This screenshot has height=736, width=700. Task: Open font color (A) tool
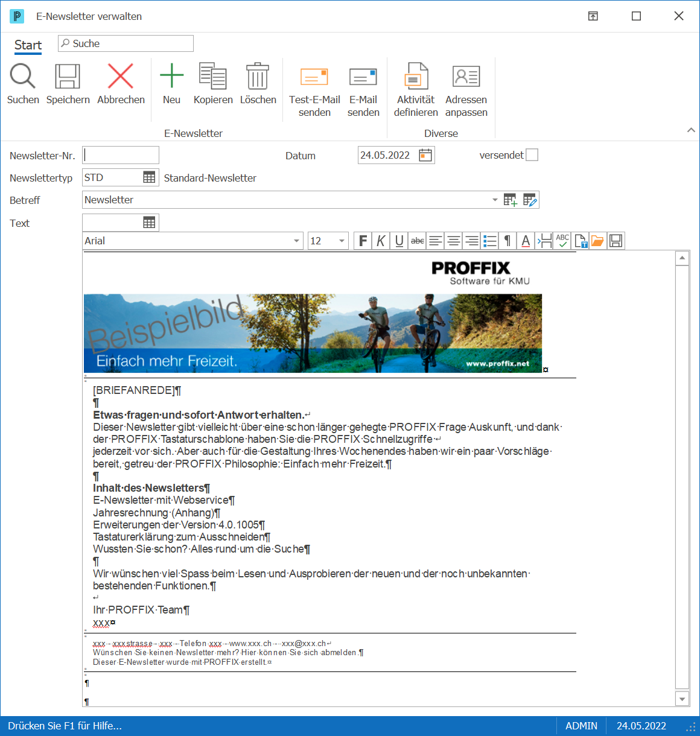(x=526, y=241)
